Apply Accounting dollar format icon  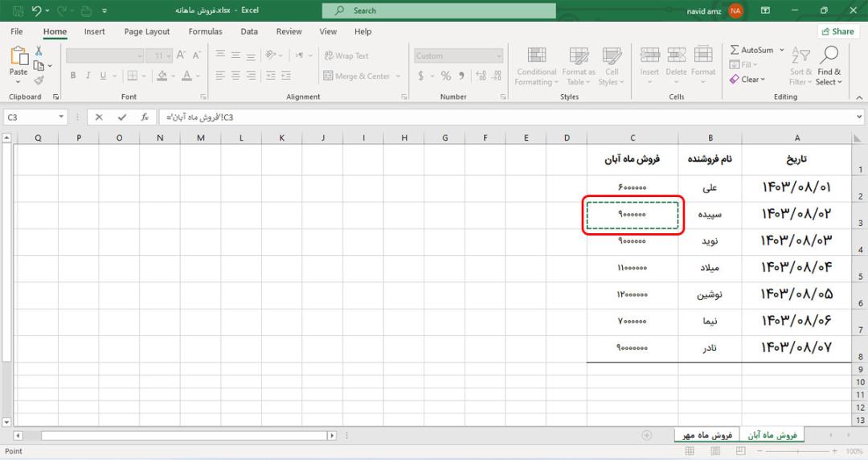420,76
